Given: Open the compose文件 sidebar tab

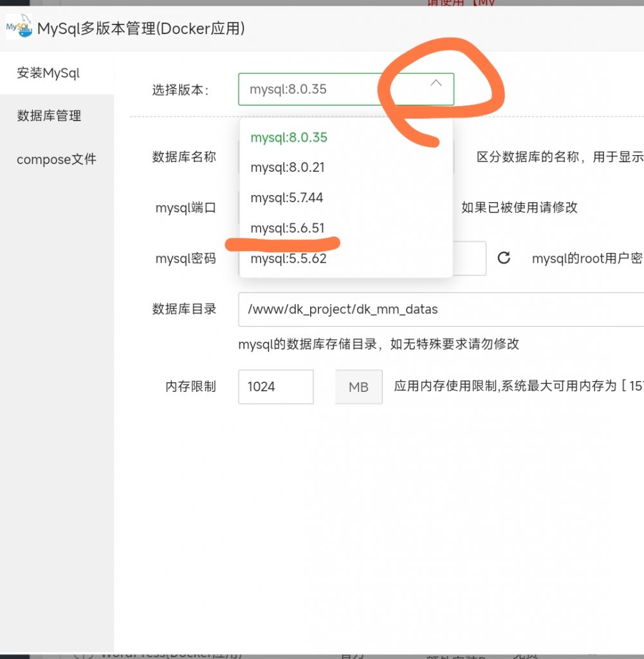Looking at the screenshot, I should (x=57, y=160).
